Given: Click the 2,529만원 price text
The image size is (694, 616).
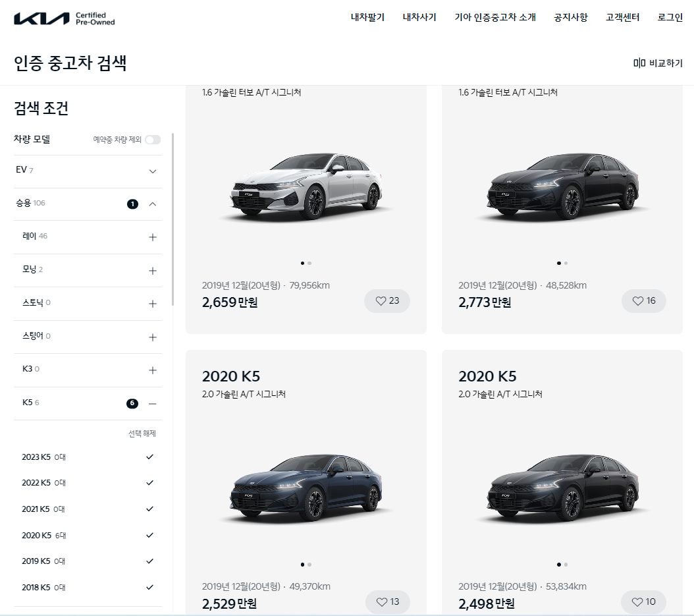Looking at the screenshot, I should click(x=229, y=603).
